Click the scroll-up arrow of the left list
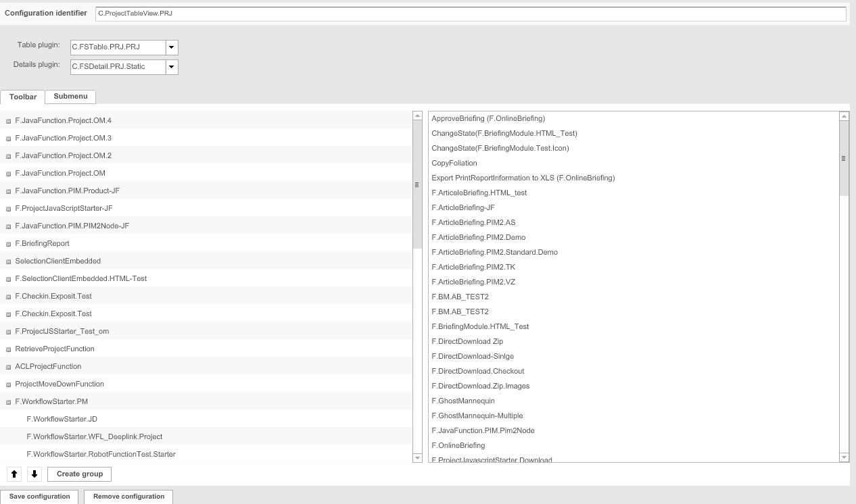 [x=416, y=116]
